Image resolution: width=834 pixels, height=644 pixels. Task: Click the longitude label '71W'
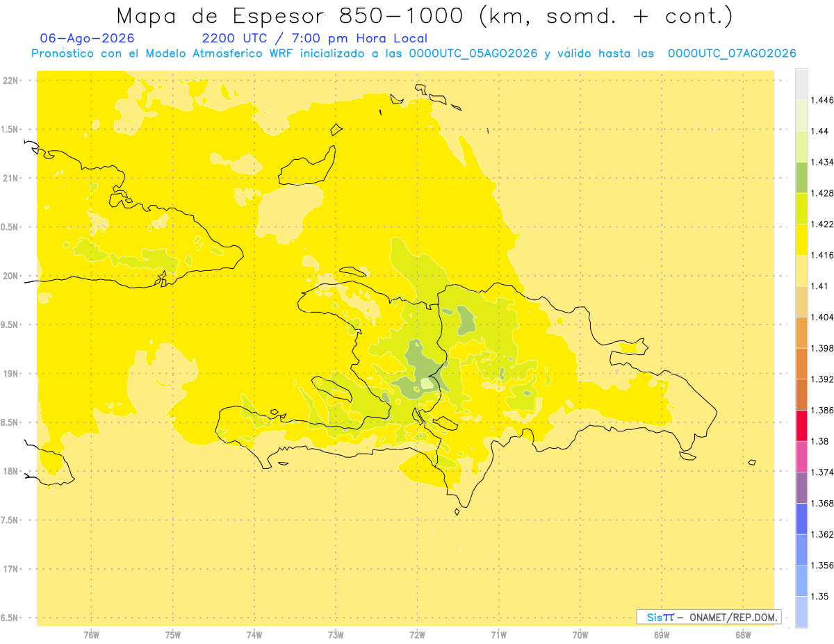498,634
